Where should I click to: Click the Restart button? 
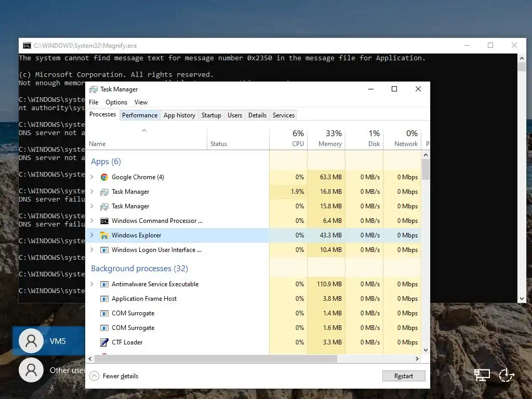tap(404, 376)
